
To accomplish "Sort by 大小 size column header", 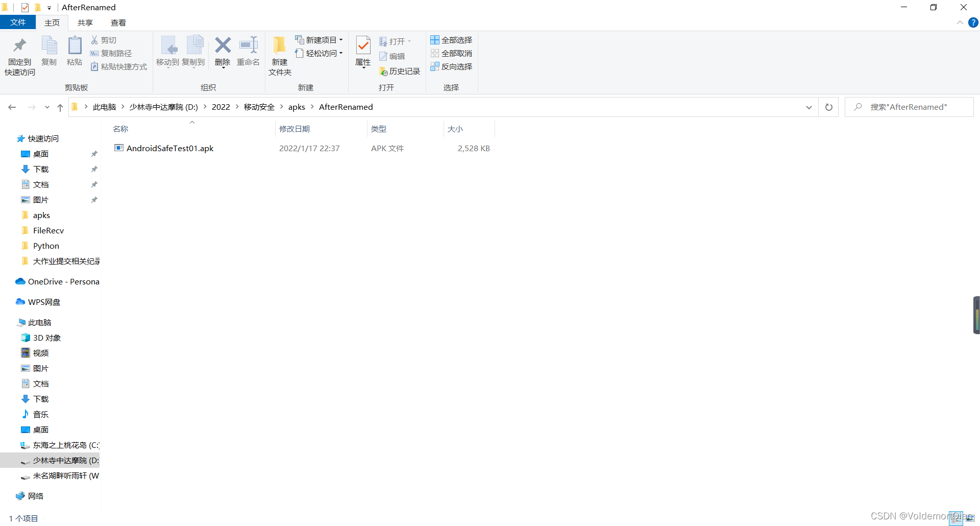I will (x=469, y=129).
